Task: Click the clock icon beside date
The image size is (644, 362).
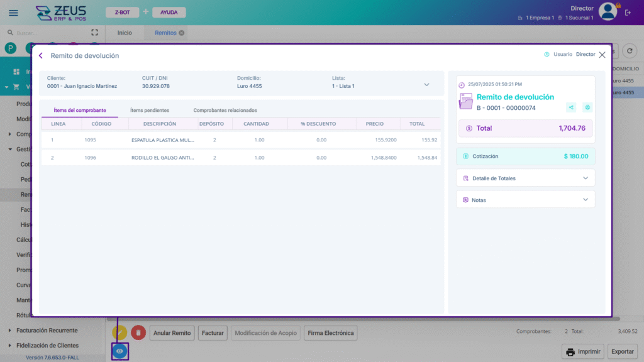Action: pos(462,85)
